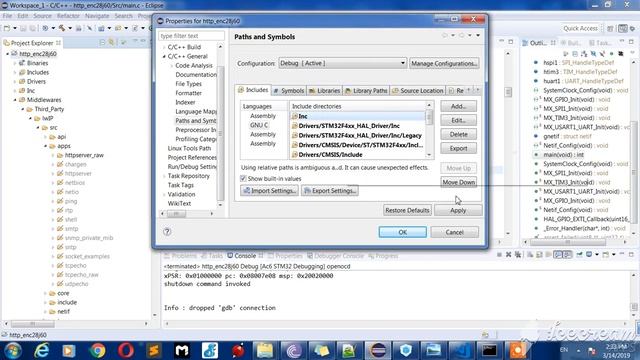Image resolution: width=640 pixels, height=360 pixels.
Task: Switch to the Libraries tab
Action: pos(325,91)
